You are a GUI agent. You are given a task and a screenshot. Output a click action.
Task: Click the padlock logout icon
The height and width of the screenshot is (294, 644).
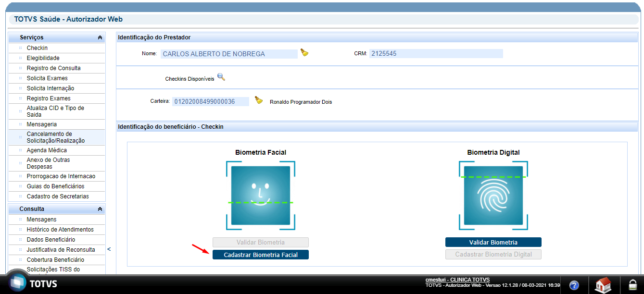632,284
